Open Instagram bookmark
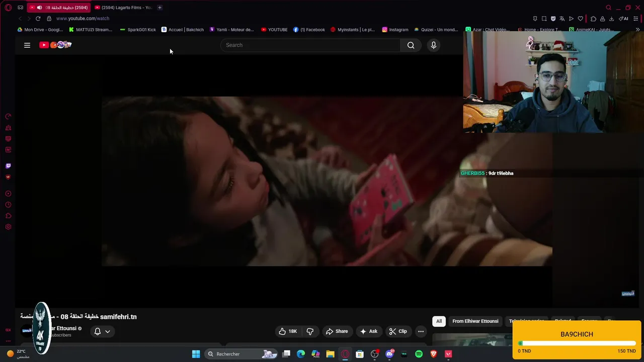644x362 pixels. pos(395,30)
